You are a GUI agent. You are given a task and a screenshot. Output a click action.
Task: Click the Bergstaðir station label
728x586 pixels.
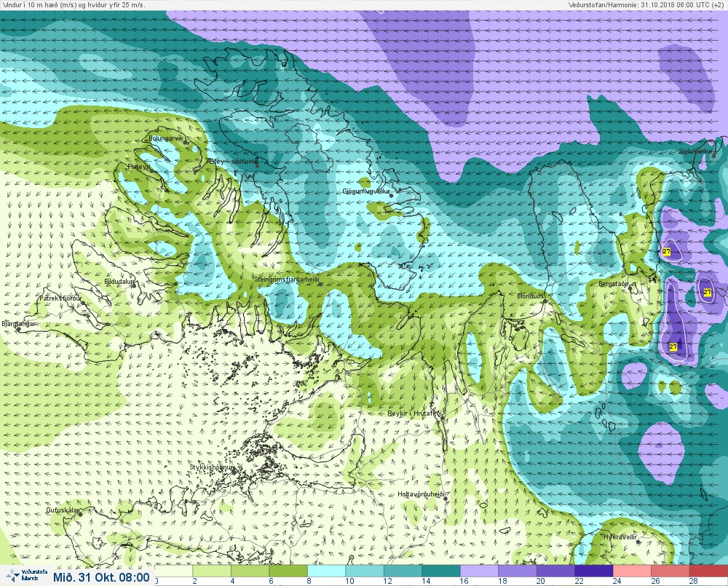[613, 284]
